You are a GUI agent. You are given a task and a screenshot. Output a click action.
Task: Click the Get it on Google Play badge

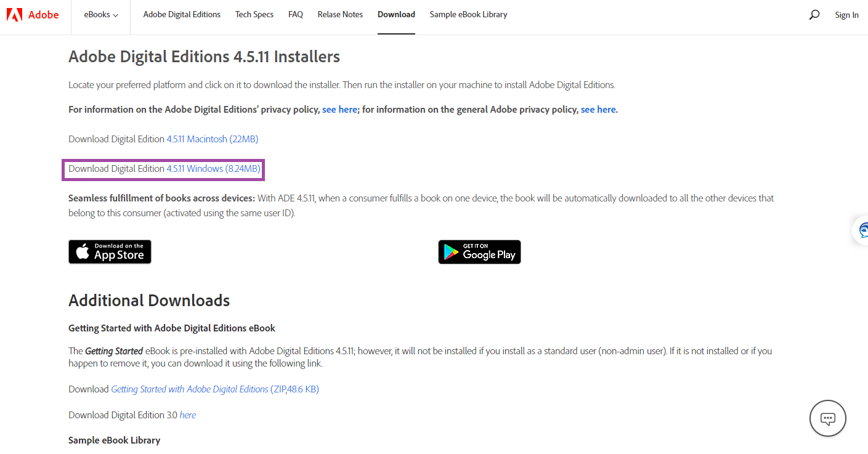(479, 252)
